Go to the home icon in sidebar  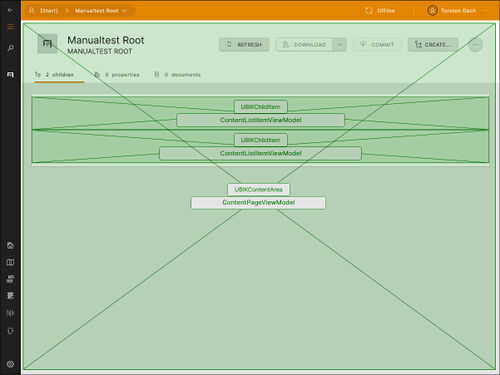point(10,246)
